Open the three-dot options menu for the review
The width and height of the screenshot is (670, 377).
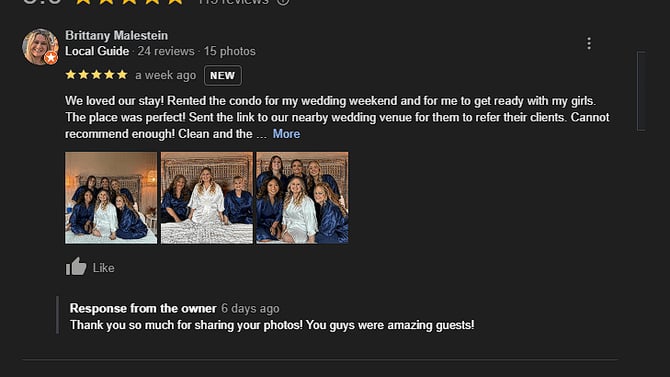click(x=589, y=43)
